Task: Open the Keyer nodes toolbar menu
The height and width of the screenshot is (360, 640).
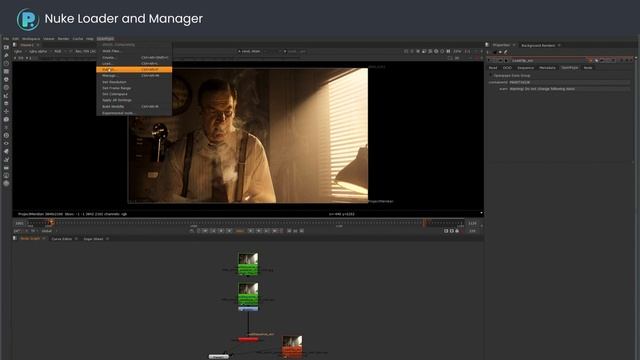Action: [x=6, y=96]
